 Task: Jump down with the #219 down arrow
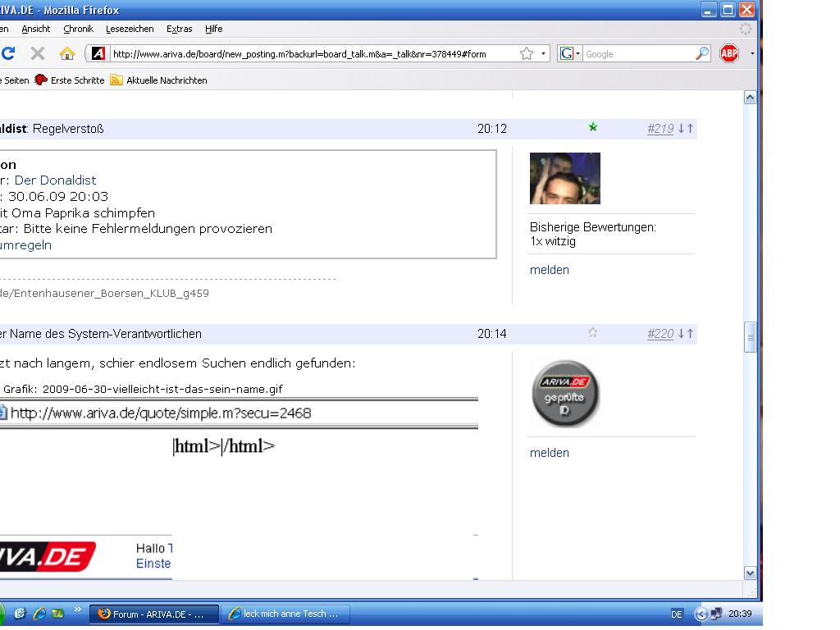[x=682, y=129]
